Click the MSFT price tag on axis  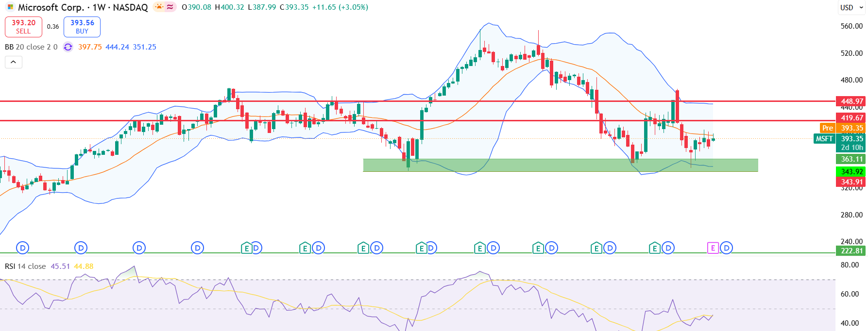[824, 139]
